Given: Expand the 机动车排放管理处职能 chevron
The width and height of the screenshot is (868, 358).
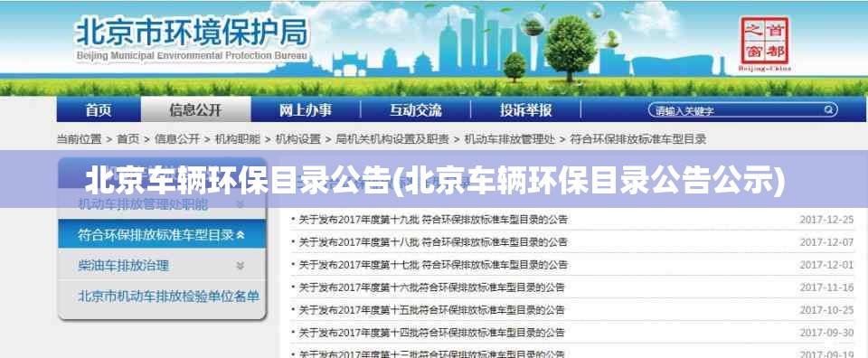Looking at the screenshot, I should 241,204.
